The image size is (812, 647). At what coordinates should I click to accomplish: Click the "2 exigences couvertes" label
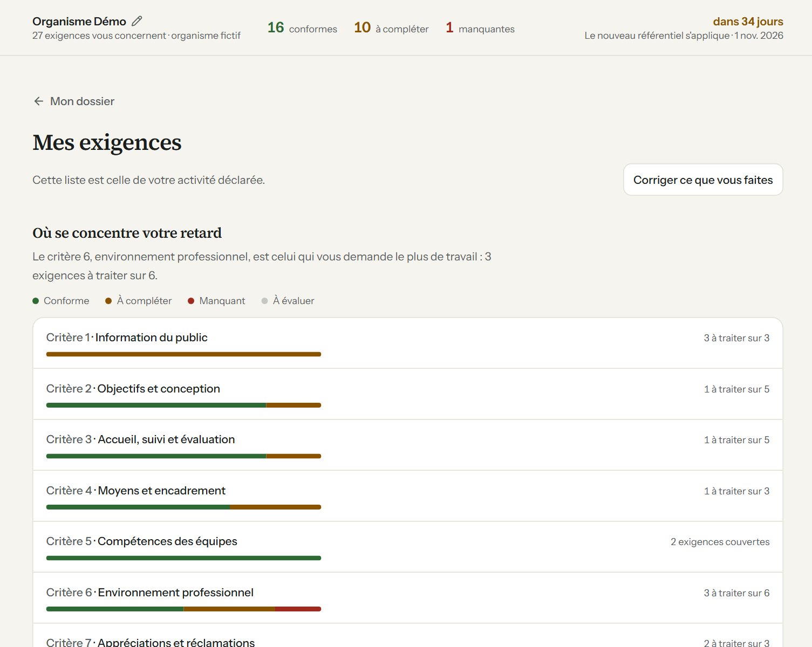(720, 542)
